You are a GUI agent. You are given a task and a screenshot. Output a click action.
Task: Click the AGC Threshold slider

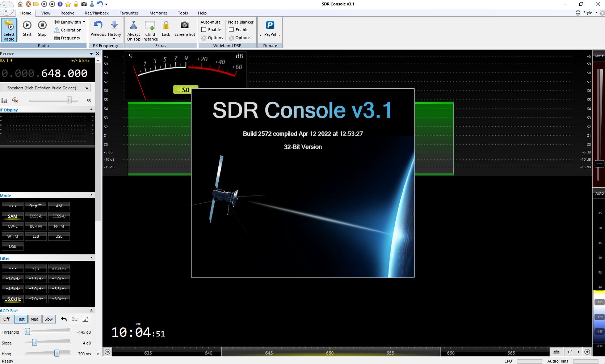click(x=28, y=332)
